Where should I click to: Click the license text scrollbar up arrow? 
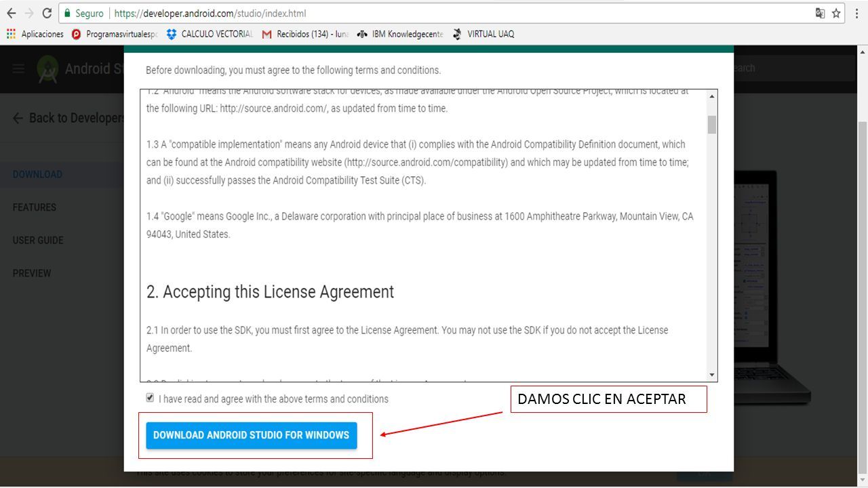(x=711, y=96)
